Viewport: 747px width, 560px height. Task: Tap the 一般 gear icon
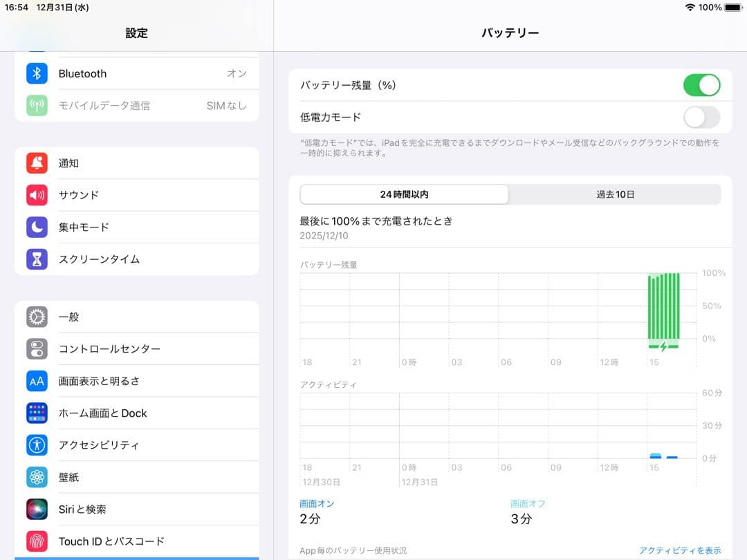coord(37,317)
